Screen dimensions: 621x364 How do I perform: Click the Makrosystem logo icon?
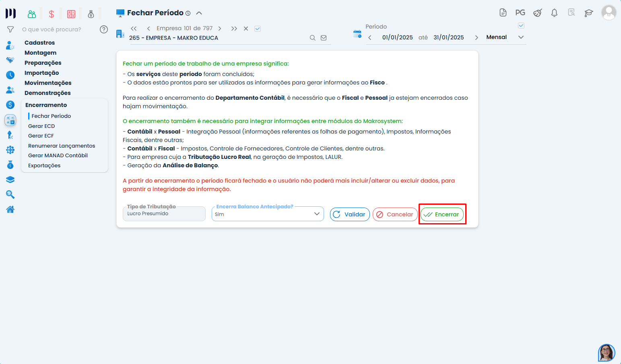10,14
